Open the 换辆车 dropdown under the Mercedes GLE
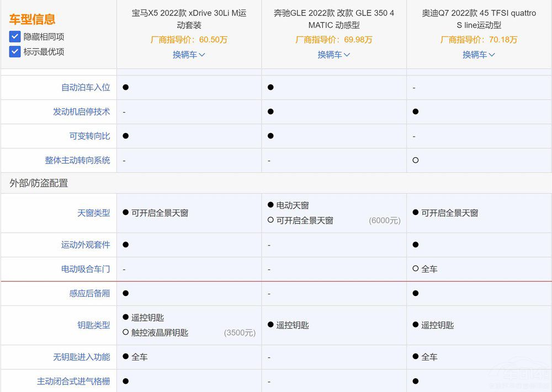The width and height of the screenshot is (552, 392). coord(334,55)
